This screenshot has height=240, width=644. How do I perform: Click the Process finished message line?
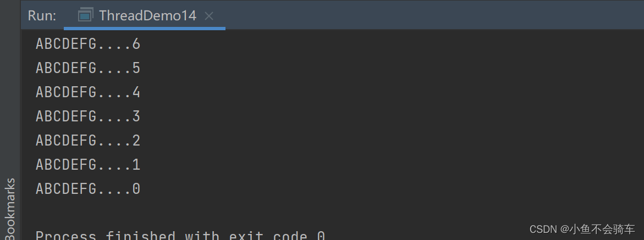pyautogui.click(x=180, y=235)
